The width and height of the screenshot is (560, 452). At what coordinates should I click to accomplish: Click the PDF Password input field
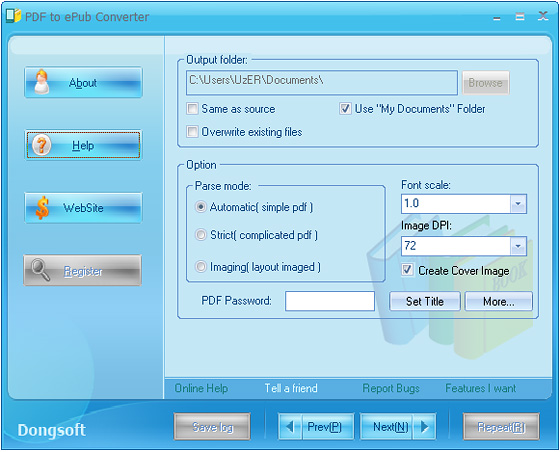[x=330, y=301]
